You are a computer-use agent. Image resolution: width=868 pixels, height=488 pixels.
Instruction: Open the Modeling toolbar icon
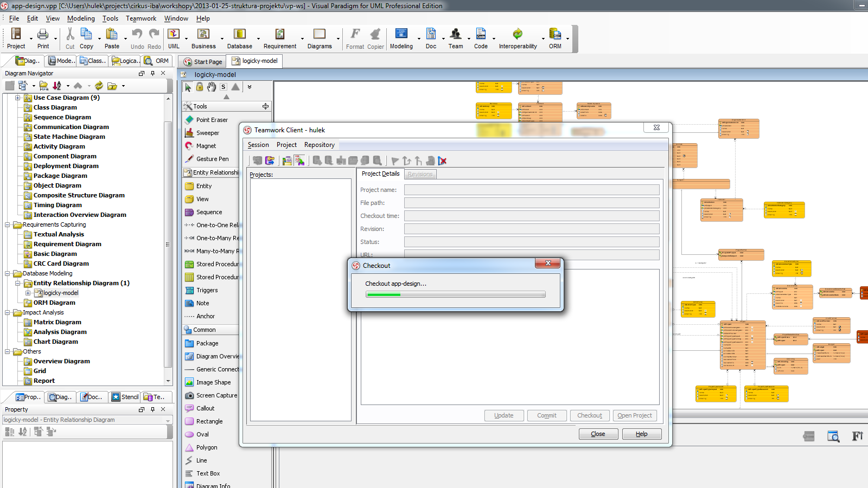tap(401, 38)
